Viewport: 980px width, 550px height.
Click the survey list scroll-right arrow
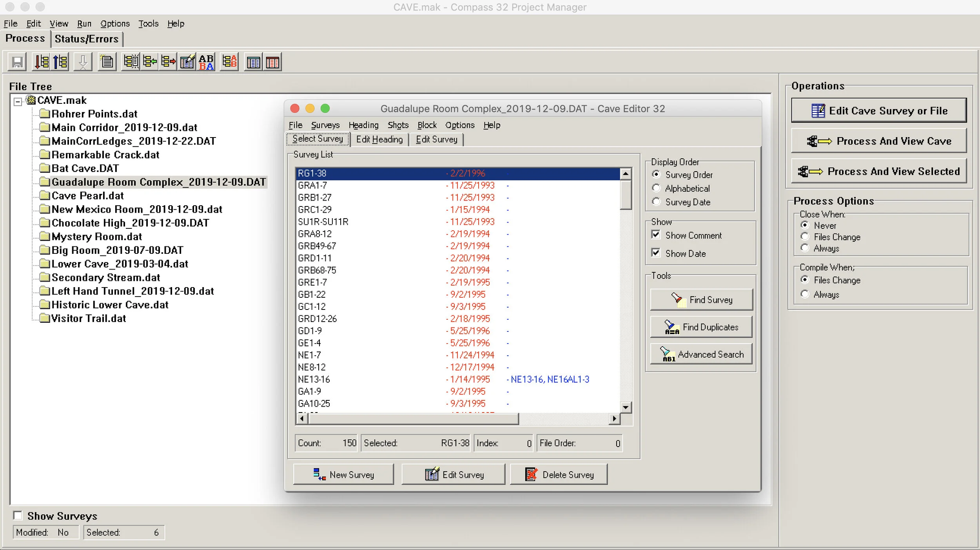pyautogui.click(x=614, y=419)
